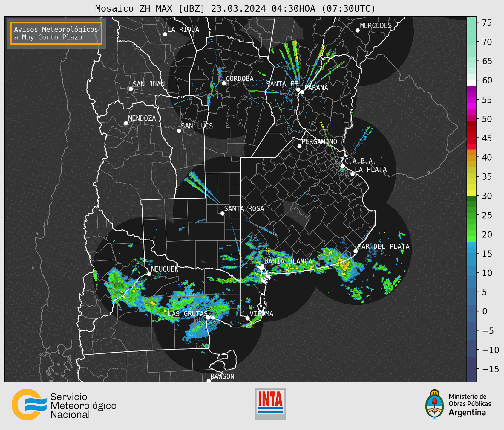Screen dimensions: 504x430
Task: Click the C.A.B.A. city marker
Action: [x=343, y=166]
